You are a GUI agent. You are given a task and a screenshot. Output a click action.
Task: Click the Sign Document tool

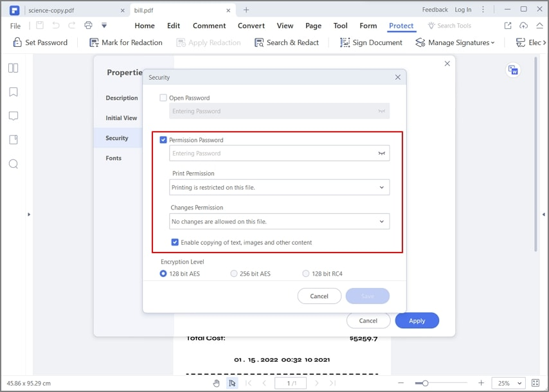pyautogui.click(x=372, y=42)
